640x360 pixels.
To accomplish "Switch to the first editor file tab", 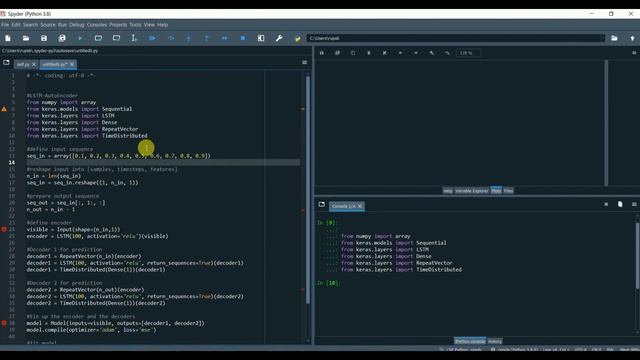I will pos(23,64).
